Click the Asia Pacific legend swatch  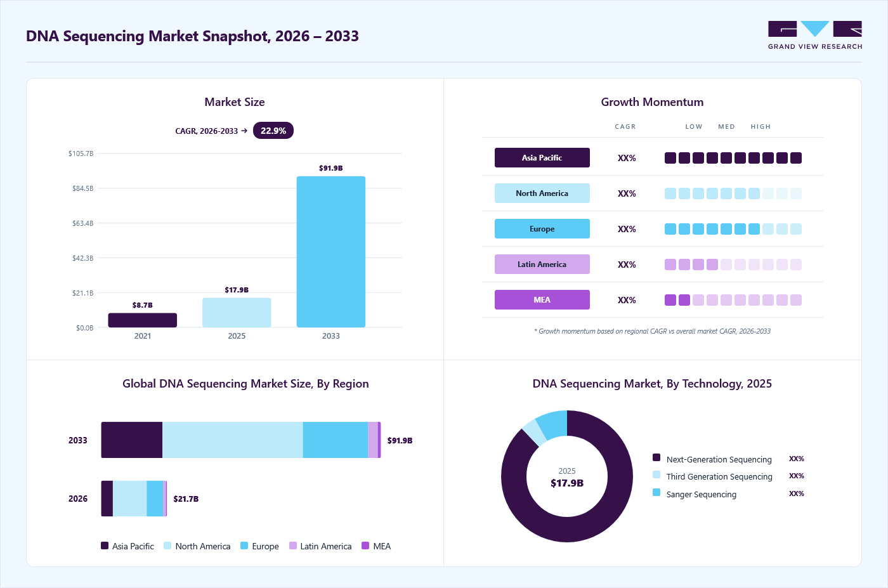[x=105, y=546]
